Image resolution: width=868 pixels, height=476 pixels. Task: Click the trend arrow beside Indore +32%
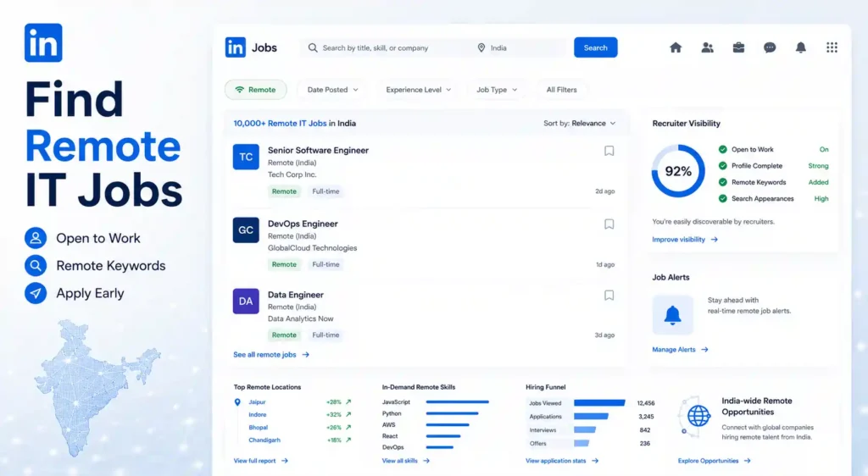pos(348,415)
